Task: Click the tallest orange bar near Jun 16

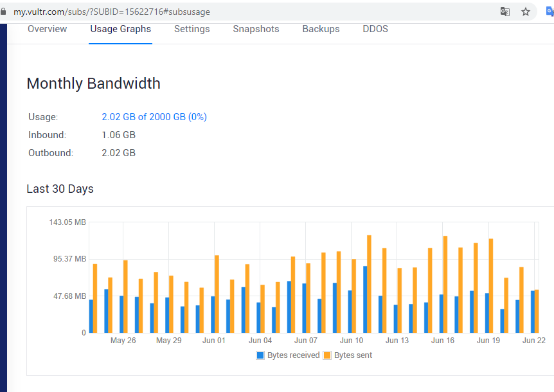Action: [x=445, y=284]
